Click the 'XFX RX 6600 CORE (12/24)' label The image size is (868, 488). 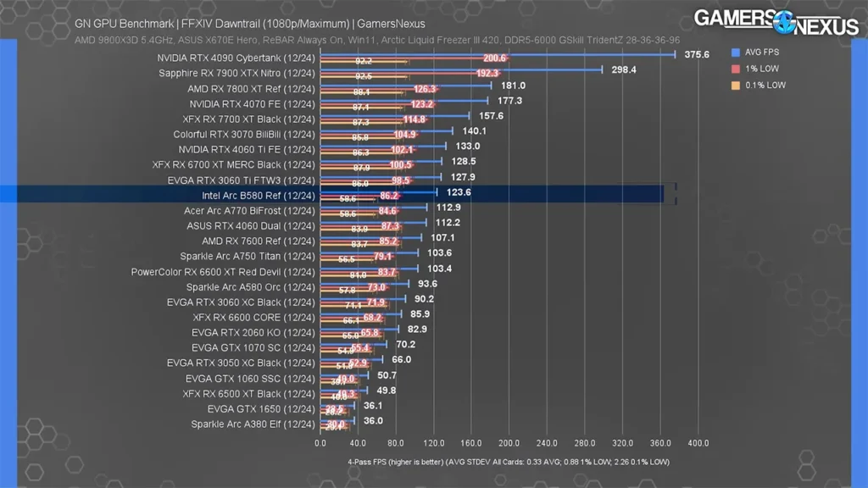pyautogui.click(x=253, y=318)
